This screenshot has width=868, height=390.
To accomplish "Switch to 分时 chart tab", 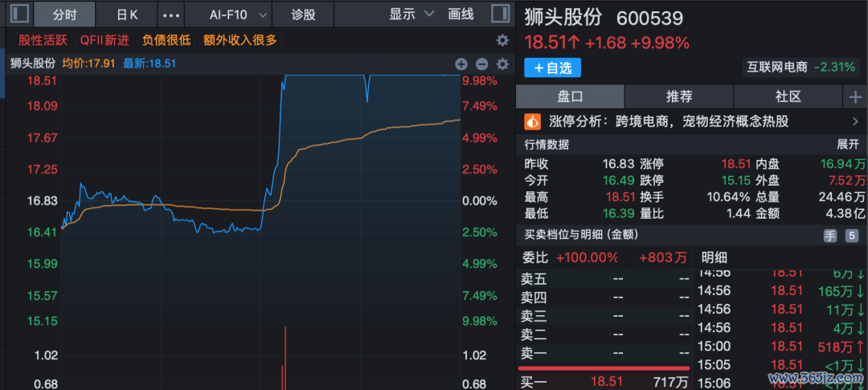I will pos(65,14).
